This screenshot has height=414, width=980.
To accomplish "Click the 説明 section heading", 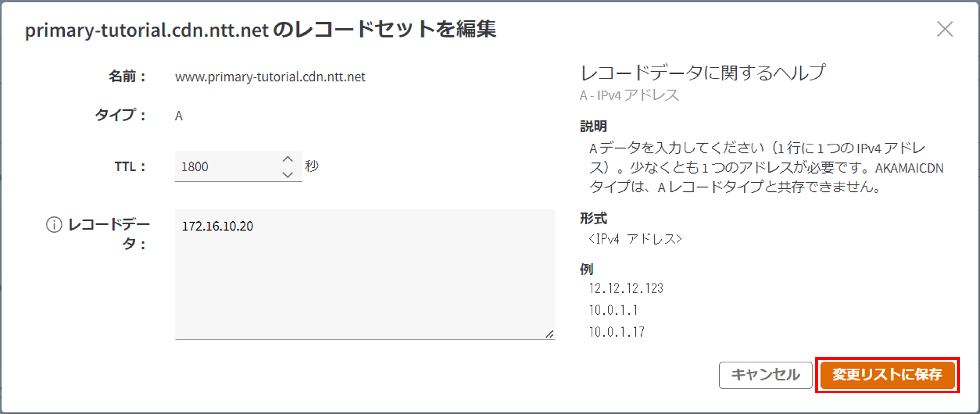I will (593, 126).
